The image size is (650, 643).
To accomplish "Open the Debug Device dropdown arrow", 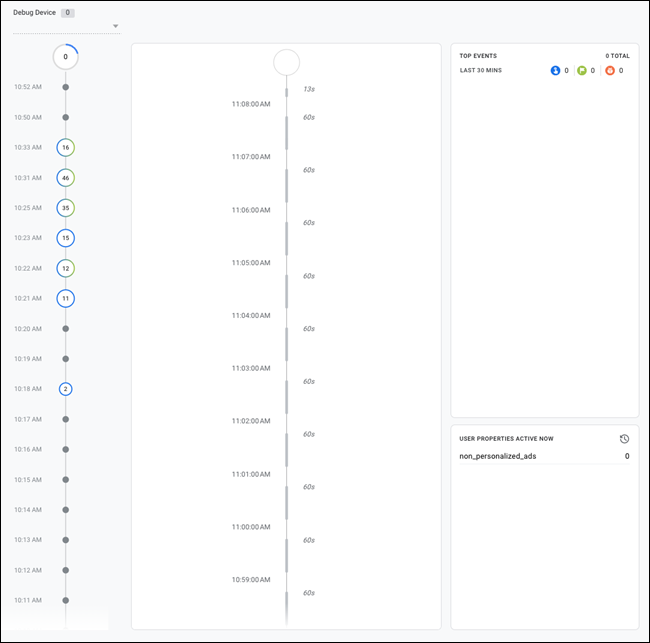I will pos(116,26).
